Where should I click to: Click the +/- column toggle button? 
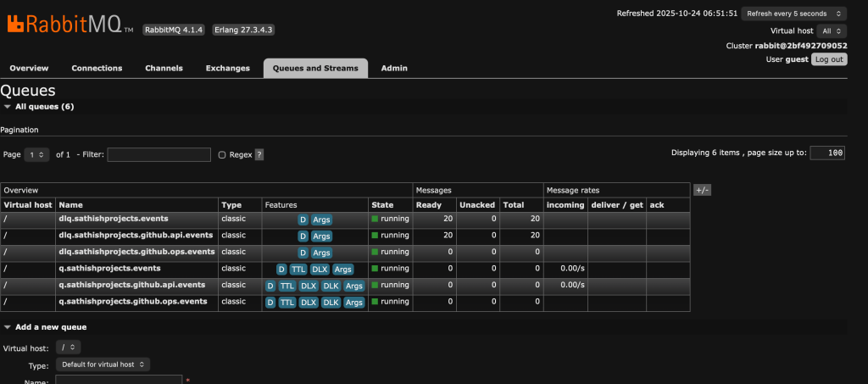click(x=702, y=191)
